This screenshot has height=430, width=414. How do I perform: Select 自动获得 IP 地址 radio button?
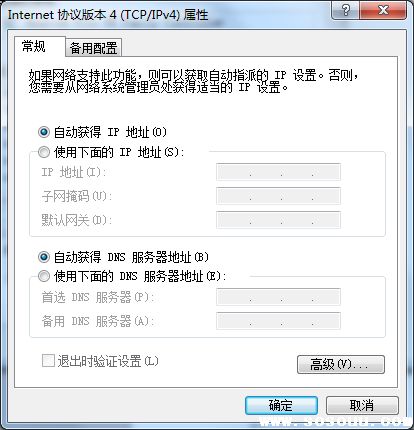pyautogui.click(x=44, y=132)
